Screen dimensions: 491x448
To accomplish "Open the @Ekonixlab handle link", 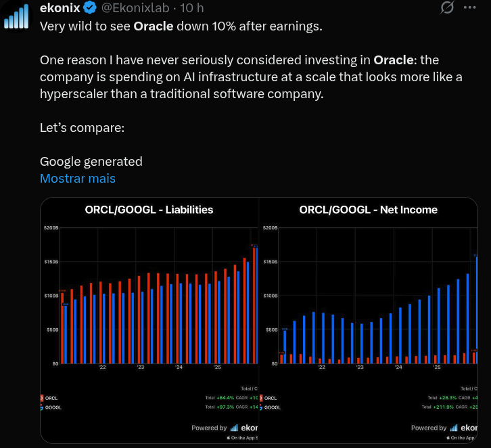I will [135, 8].
